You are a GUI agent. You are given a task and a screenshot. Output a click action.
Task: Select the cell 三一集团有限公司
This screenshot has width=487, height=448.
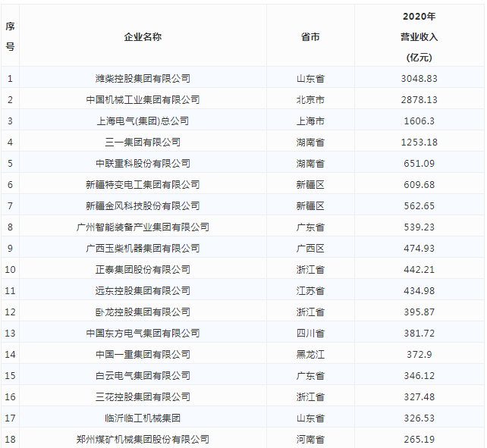click(x=143, y=143)
